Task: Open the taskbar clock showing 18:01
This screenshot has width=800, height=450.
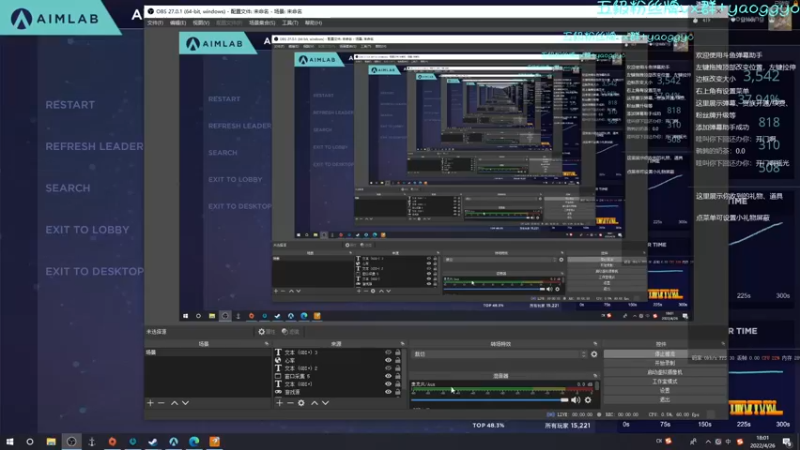Action: (x=763, y=442)
